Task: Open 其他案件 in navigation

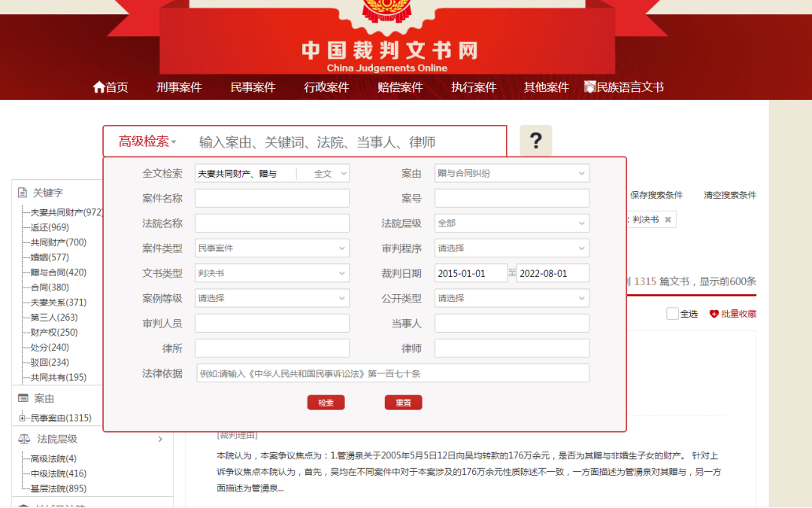Action: pyautogui.click(x=547, y=87)
